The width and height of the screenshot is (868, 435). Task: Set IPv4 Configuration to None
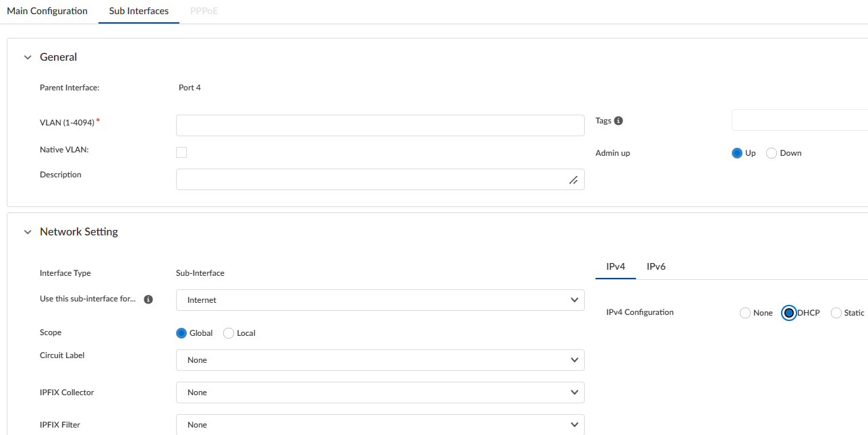click(x=745, y=313)
